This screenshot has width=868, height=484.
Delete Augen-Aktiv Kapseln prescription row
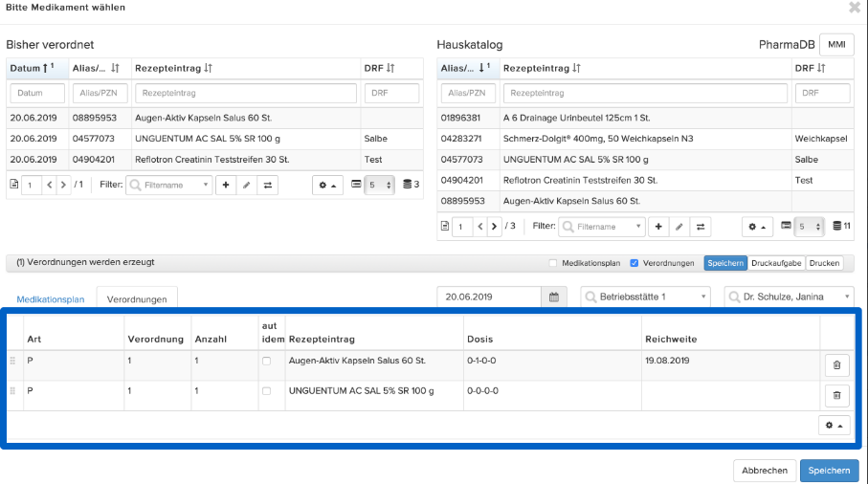tap(836, 365)
